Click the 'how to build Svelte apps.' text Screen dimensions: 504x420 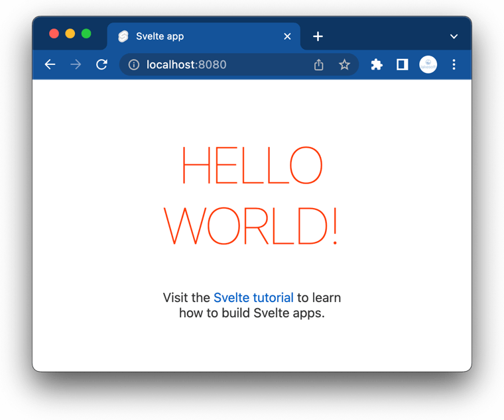pos(252,313)
